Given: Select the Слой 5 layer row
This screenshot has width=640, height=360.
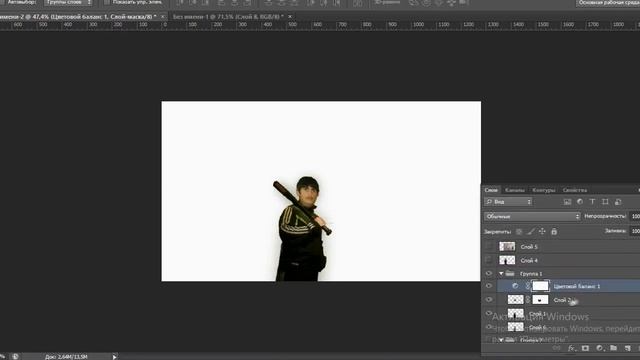Looking at the screenshot, I should click(561, 246).
